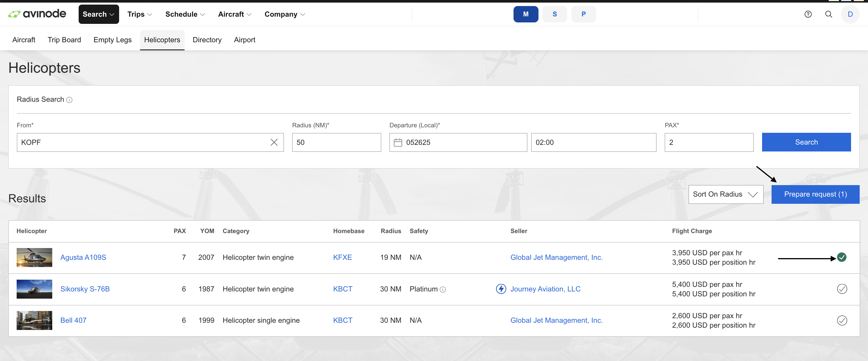The height and width of the screenshot is (361, 868).
Task: Open the Sikorsky S-76B link
Action: click(x=85, y=289)
